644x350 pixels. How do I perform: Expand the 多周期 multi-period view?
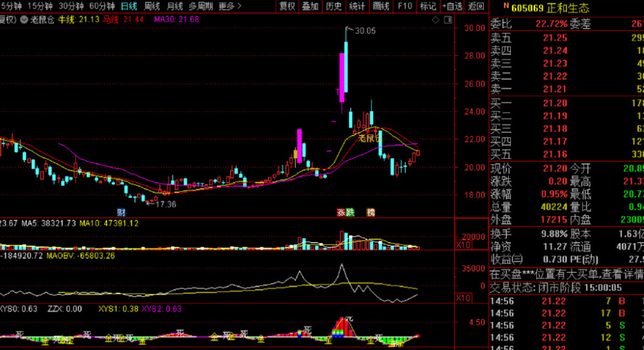pyautogui.click(x=200, y=6)
